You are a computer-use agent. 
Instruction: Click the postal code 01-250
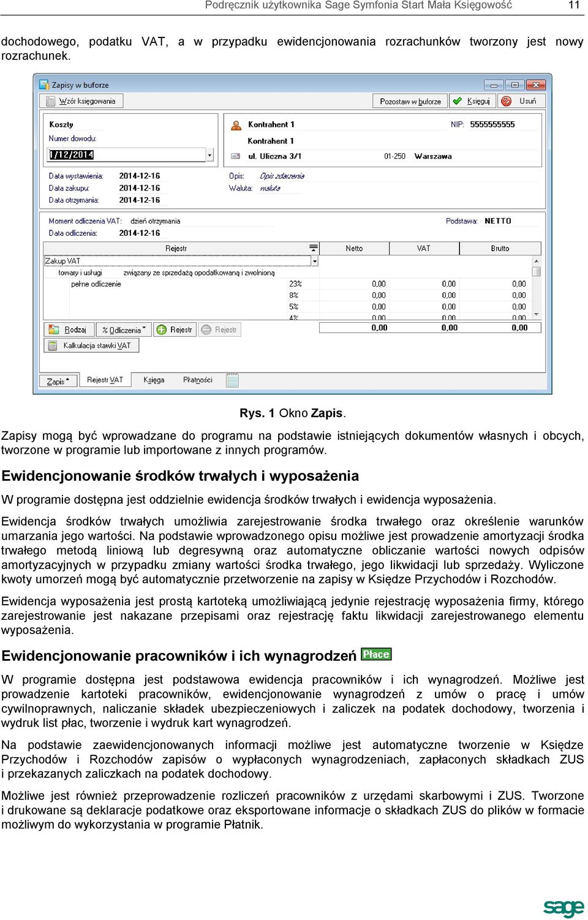pyautogui.click(x=394, y=156)
